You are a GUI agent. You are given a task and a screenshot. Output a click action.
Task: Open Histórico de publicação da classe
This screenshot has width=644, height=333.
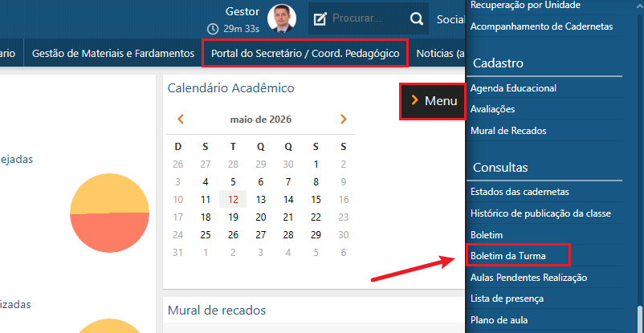click(x=540, y=213)
